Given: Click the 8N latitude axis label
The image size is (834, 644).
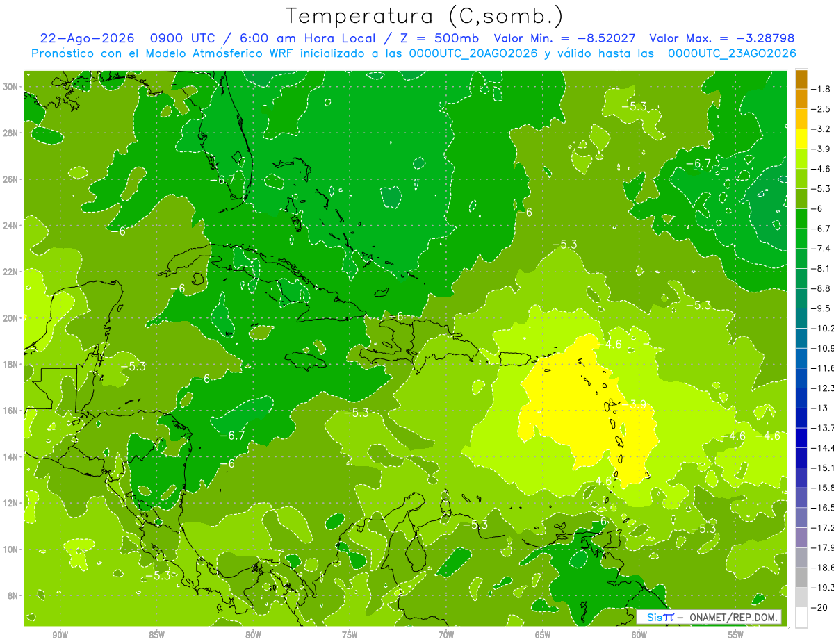Looking at the screenshot, I should pos(13,595).
